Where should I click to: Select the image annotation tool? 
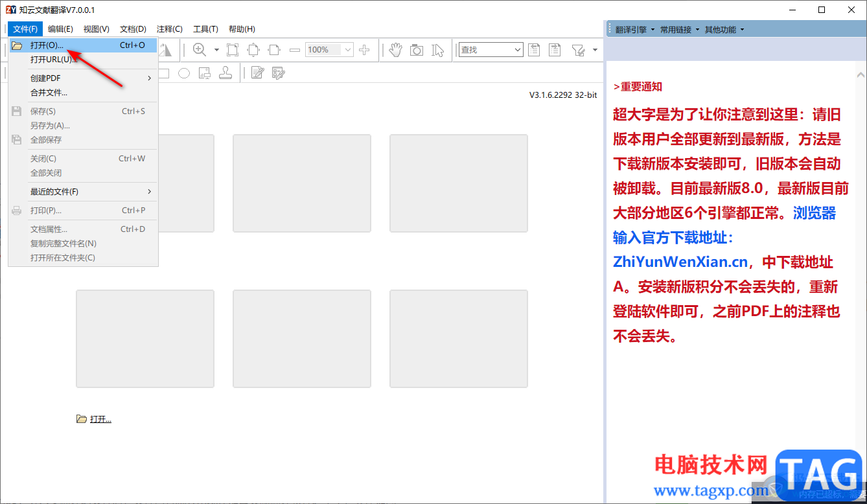click(205, 73)
